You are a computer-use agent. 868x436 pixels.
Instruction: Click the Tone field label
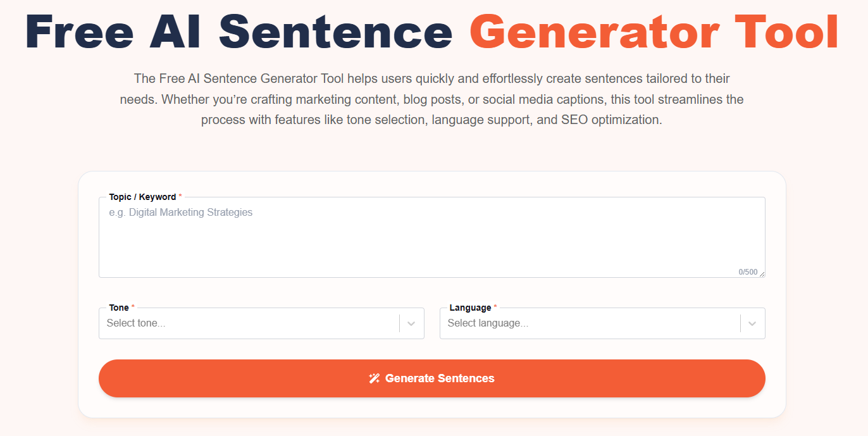coord(120,308)
